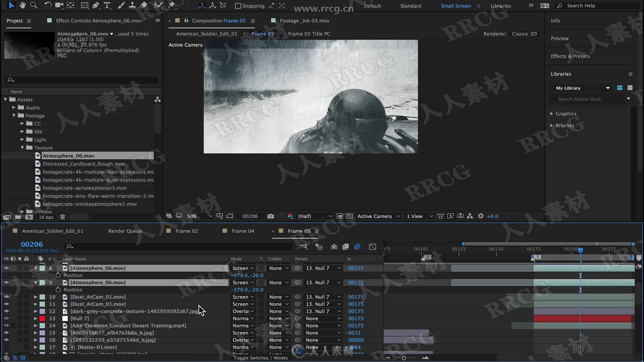This screenshot has height=362, width=644.
Task: Open the Render Queue tab
Action: point(125,231)
